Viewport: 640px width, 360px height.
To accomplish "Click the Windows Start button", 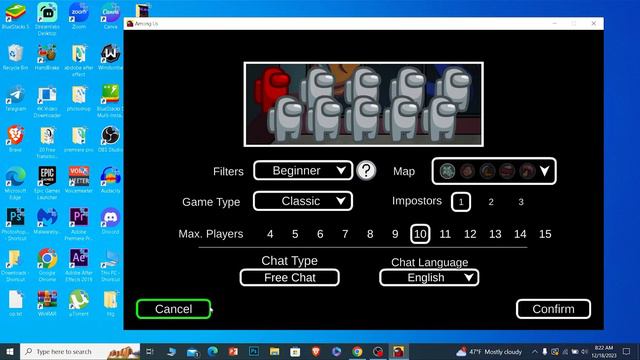I will tap(10, 351).
